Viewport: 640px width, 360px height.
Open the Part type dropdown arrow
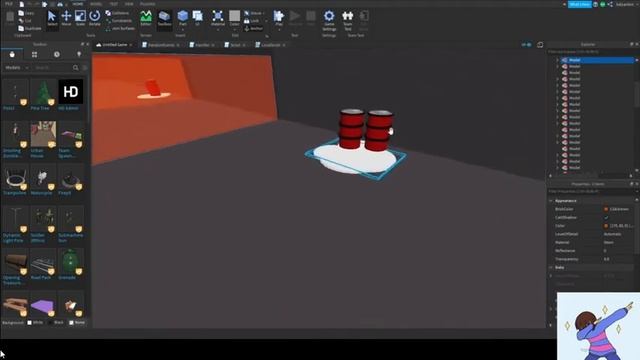coord(183,29)
